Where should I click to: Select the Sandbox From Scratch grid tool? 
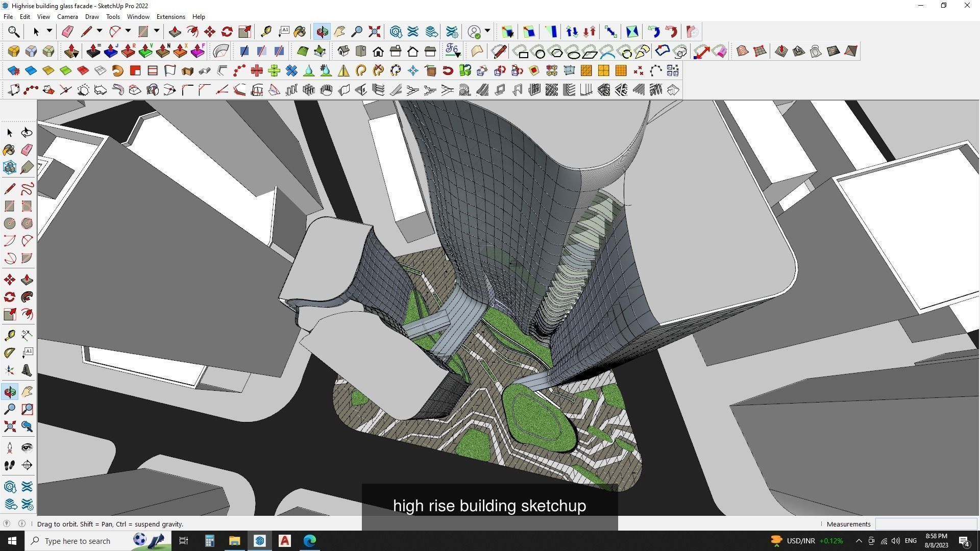(x=760, y=51)
